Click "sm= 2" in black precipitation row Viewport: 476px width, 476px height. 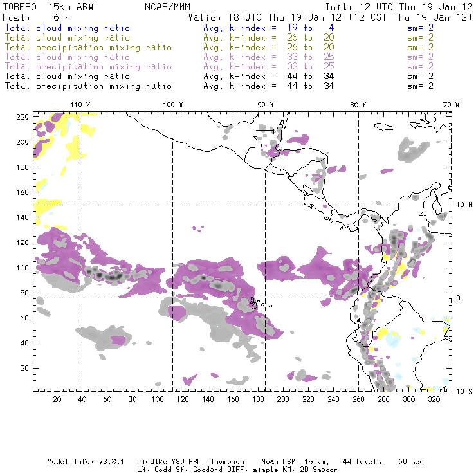[420, 86]
